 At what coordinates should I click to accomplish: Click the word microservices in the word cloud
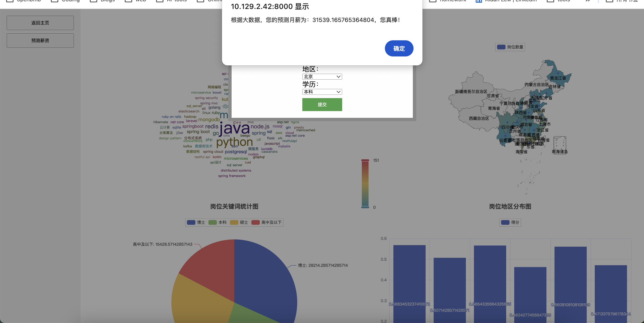[236, 158]
